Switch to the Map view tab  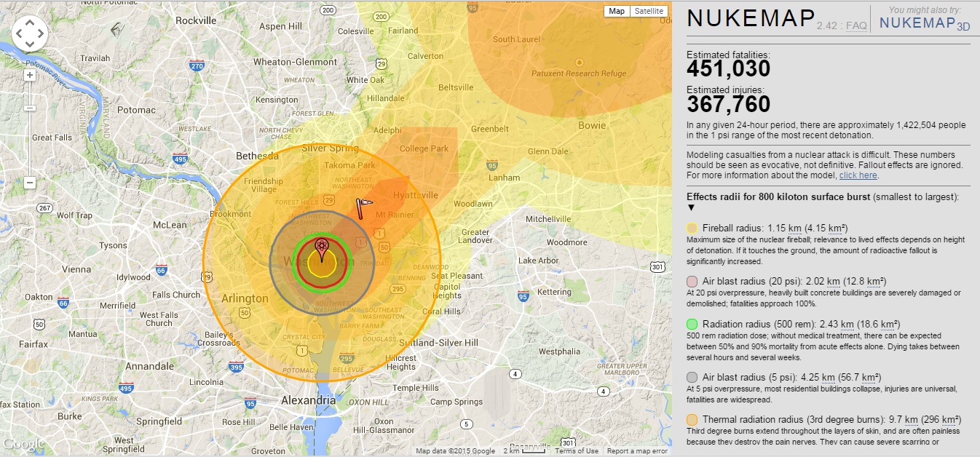[x=617, y=11]
